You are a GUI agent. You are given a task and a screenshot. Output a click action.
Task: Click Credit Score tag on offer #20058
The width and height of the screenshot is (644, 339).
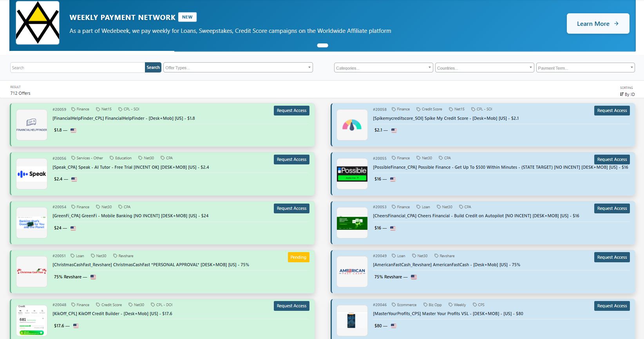(429, 109)
